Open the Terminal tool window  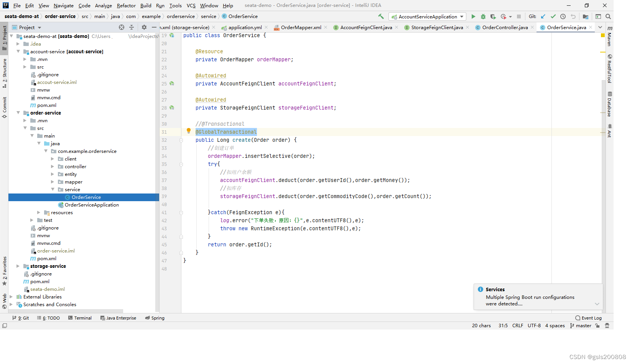(x=80, y=318)
